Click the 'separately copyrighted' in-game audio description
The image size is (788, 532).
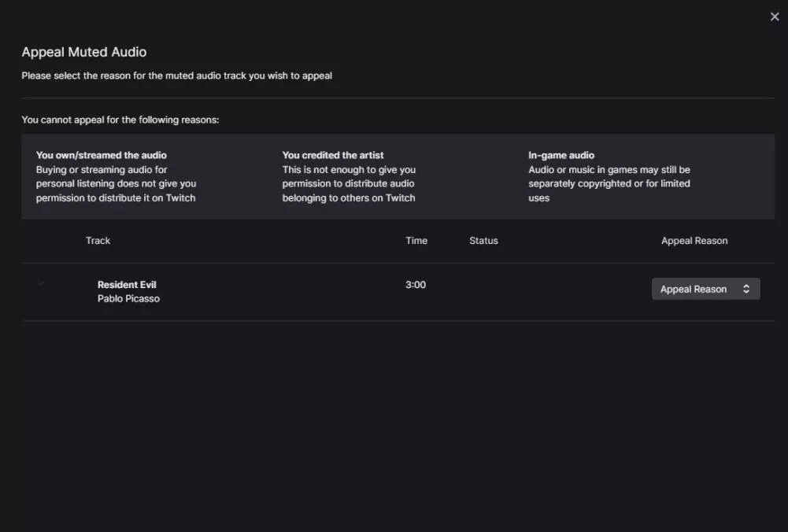click(x=609, y=183)
